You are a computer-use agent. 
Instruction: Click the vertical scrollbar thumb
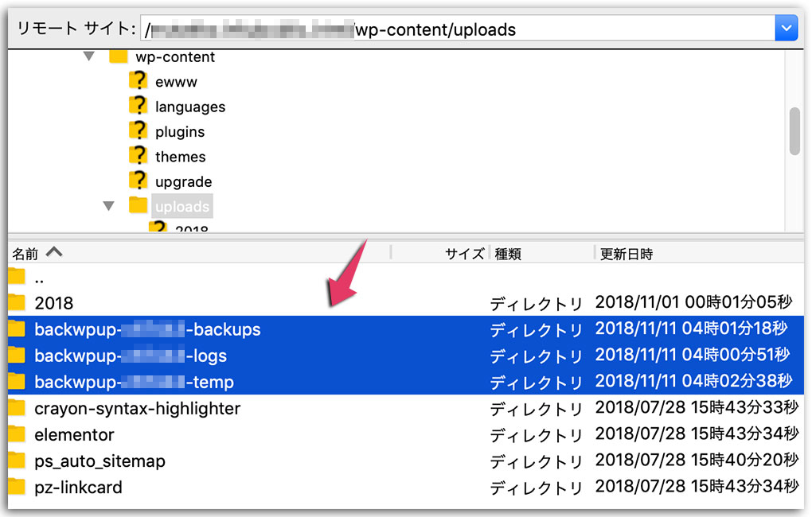click(794, 132)
